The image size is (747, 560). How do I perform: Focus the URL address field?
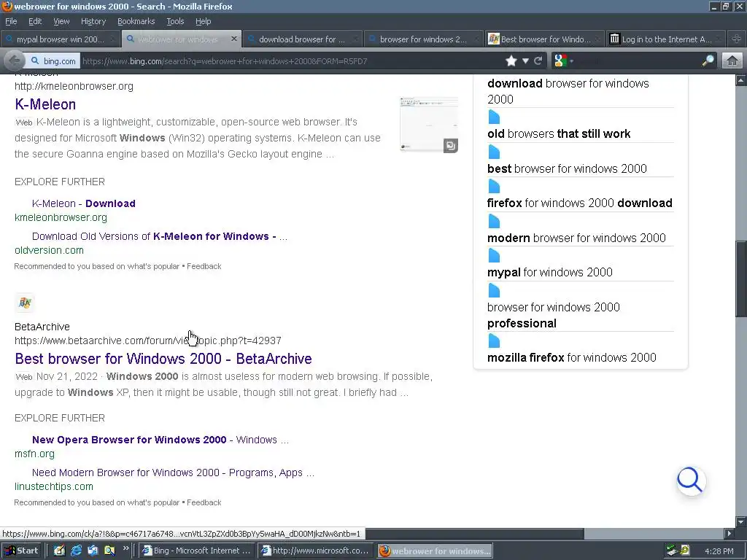point(290,61)
